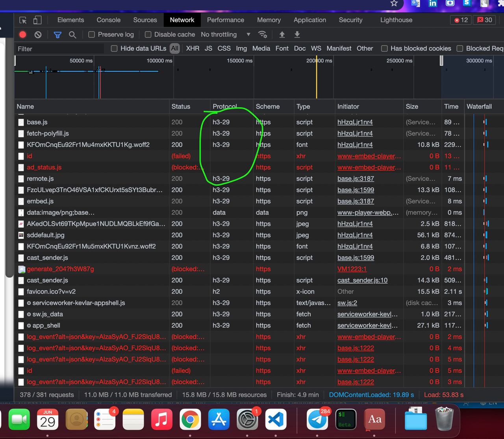Sort requests by Protocol column header

(x=225, y=107)
